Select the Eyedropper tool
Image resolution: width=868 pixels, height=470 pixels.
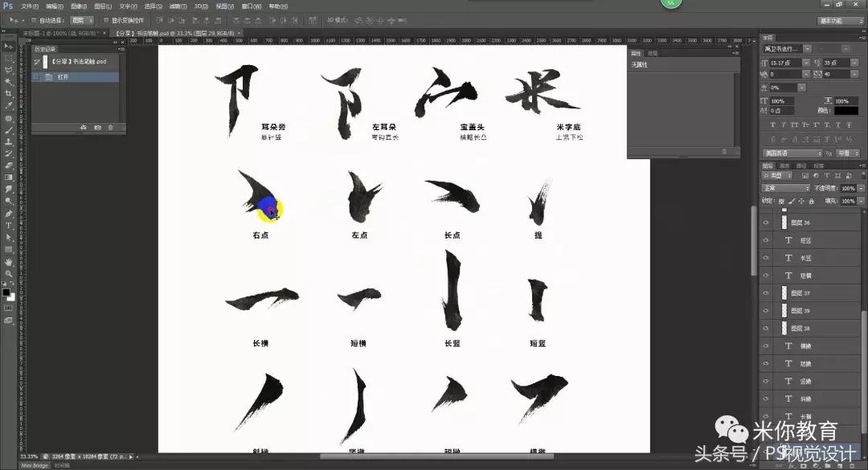(8, 106)
